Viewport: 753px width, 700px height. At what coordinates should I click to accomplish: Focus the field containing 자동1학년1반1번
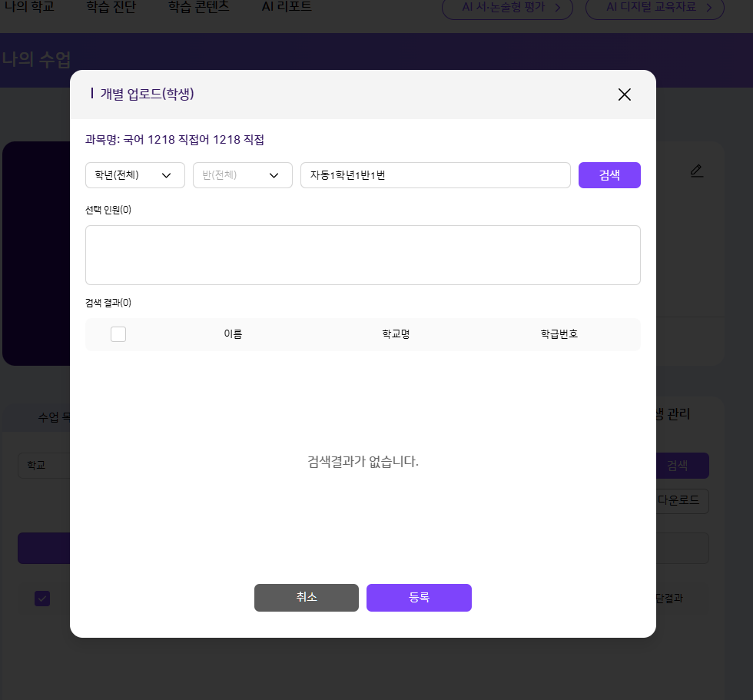(x=435, y=175)
